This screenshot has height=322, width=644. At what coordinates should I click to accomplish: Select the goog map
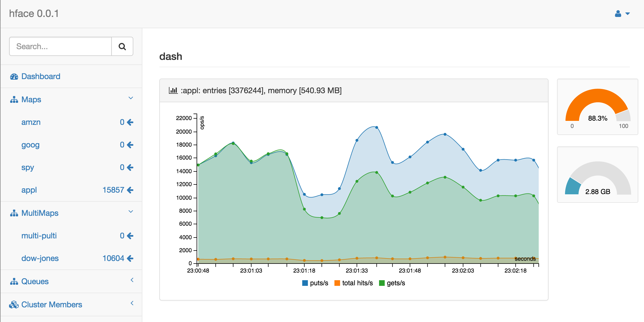coord(31,145)
